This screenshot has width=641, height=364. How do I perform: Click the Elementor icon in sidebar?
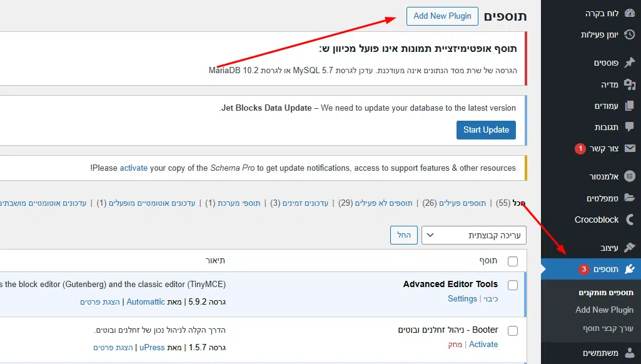pyautogui.click(x=629, y=176)
